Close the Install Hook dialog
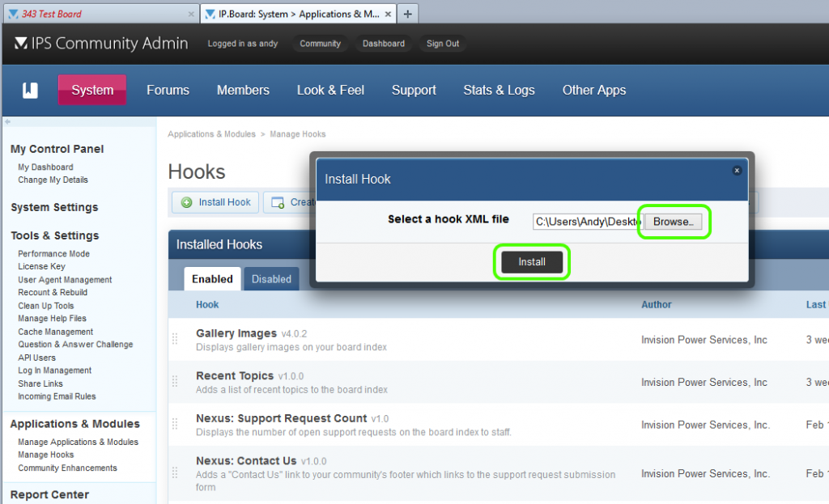 (737, 171)
